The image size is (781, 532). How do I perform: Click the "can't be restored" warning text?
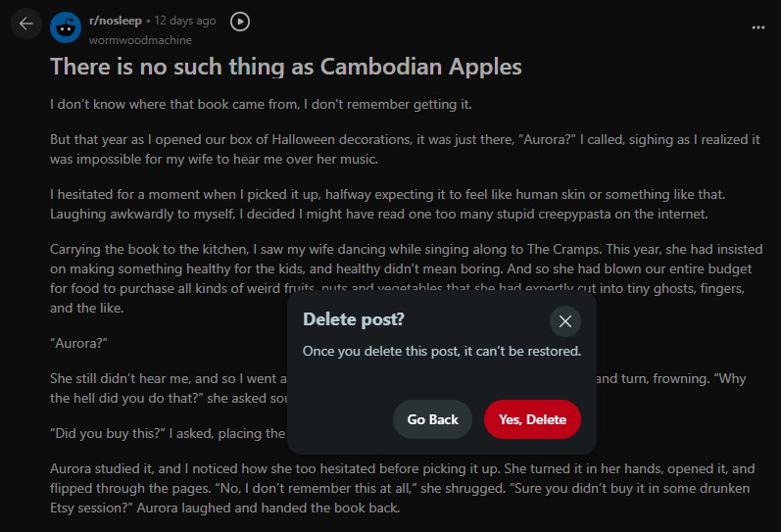click(x=441, y=351)
